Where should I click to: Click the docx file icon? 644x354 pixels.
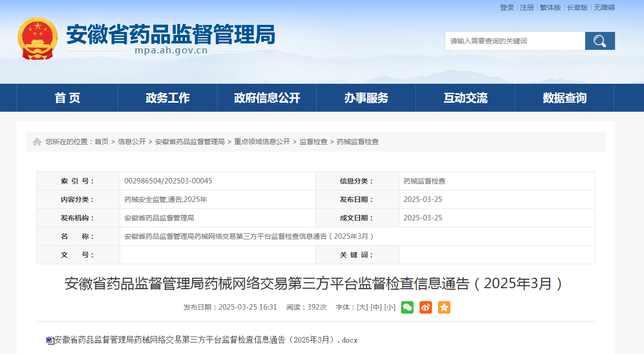pyautogui.click(x=49, y=340)
